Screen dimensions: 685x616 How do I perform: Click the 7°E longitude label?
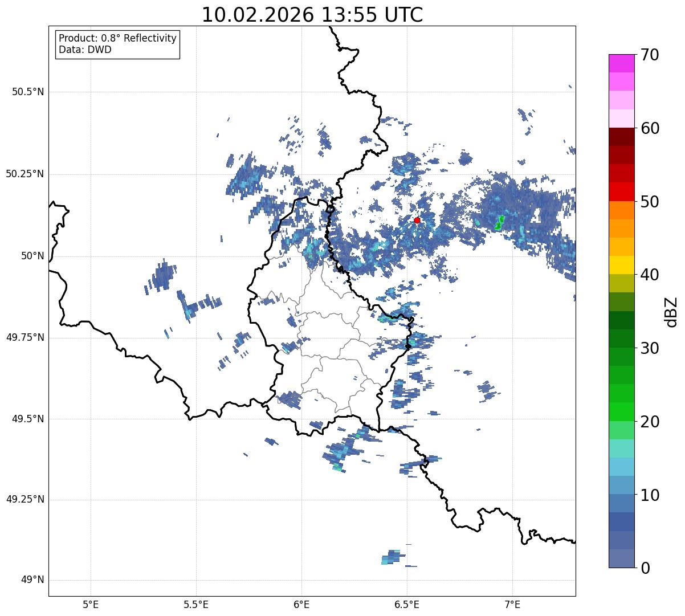point(513,604)
